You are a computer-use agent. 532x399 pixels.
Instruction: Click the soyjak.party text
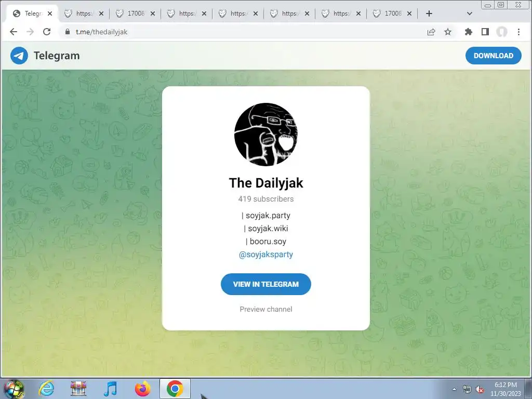(x=268, y=216)
